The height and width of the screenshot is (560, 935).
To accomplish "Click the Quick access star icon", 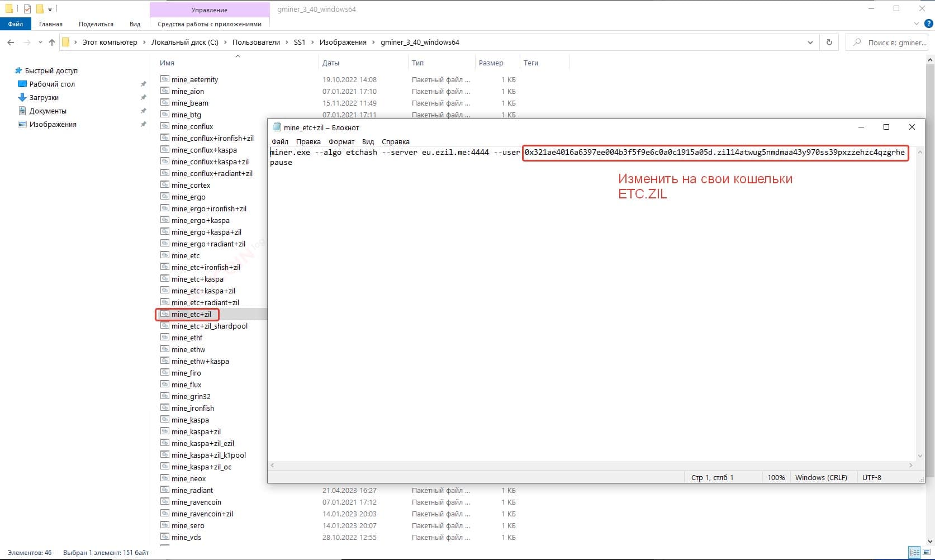I will [18, 70].
